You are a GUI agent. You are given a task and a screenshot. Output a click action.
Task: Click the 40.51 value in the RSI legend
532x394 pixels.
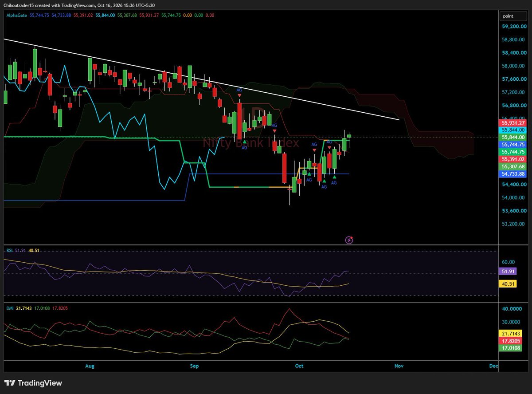(34, 250)
